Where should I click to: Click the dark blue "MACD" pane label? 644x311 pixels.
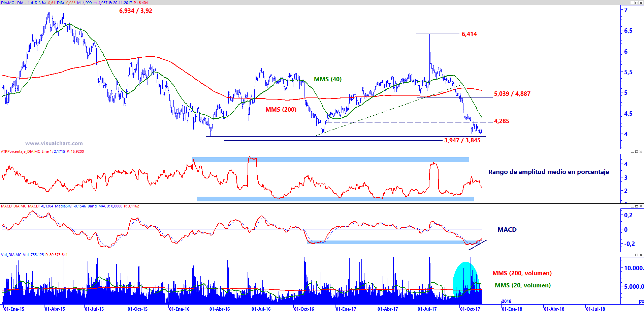(x=507, y=230)
